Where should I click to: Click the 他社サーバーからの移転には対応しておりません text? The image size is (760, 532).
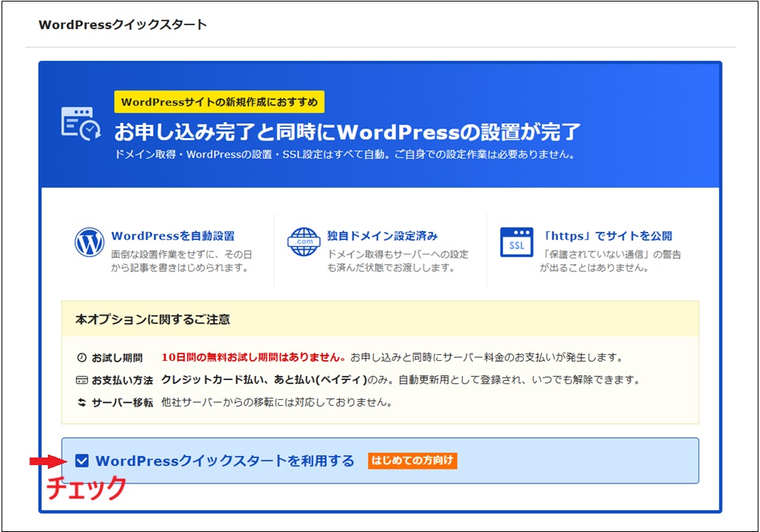(x=277, y=402)
